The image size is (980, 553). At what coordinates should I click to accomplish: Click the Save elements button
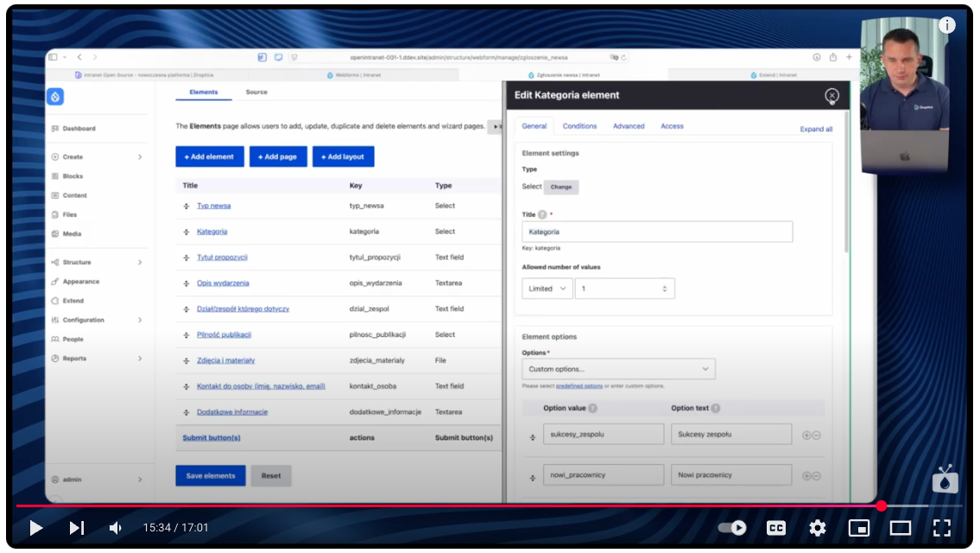(x=211, y=476)
